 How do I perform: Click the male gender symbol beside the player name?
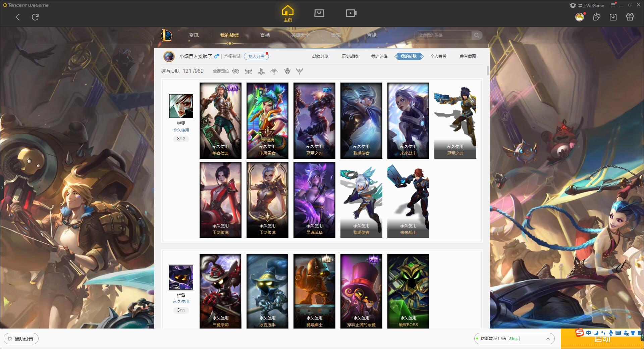[x=216, y=56]
